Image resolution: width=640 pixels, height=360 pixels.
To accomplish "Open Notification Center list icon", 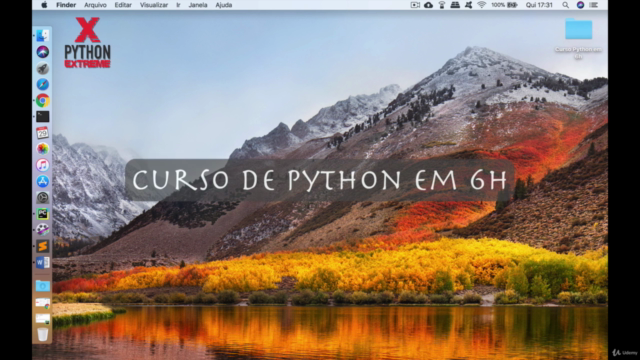I will pyautogui.click(x=594, y=5).
